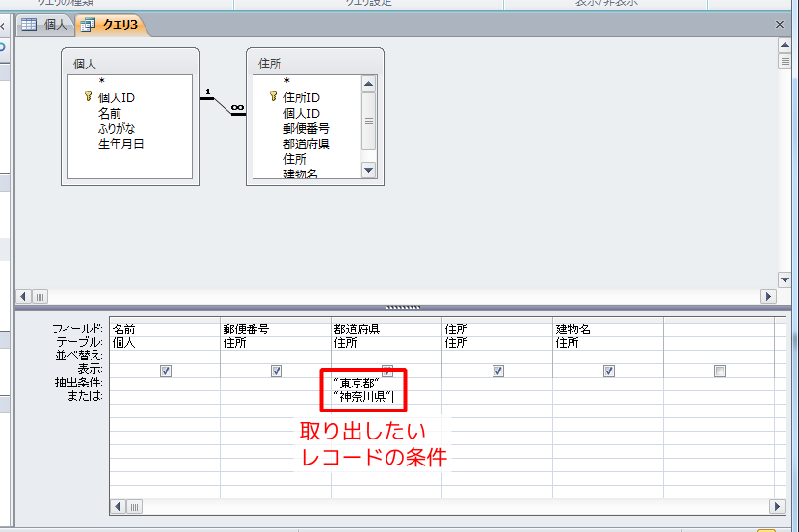Image resolution: width=799 pixels, height=532 pixels.
Task: Click the 都道府県 field cell in grid
Action: point(386,330)
